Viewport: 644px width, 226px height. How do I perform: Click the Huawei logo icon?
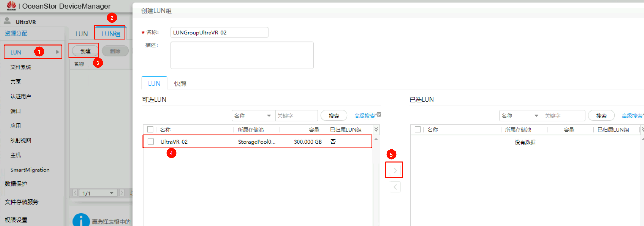[x=11, y=6]
